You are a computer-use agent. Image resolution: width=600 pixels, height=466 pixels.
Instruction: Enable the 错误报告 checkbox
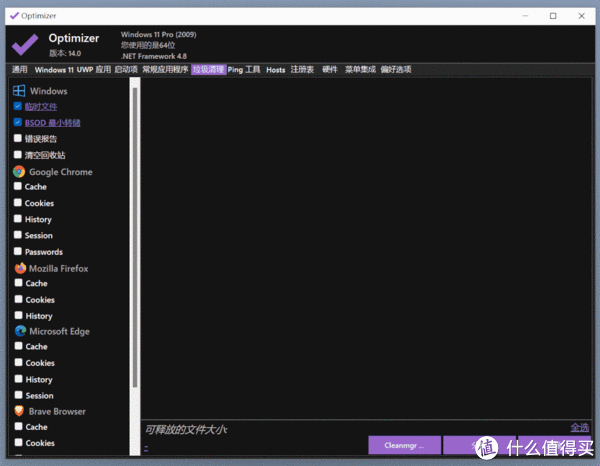pos(18,138)
